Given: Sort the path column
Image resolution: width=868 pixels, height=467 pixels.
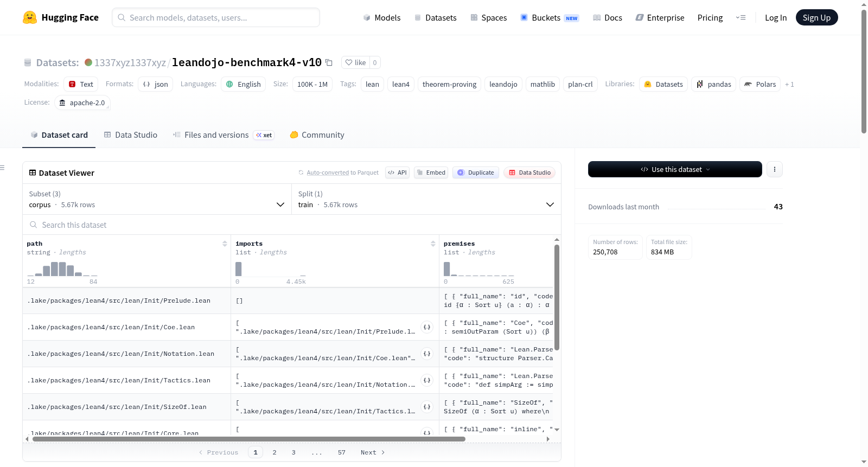Looking at the screenshot, I should [225, 244].
